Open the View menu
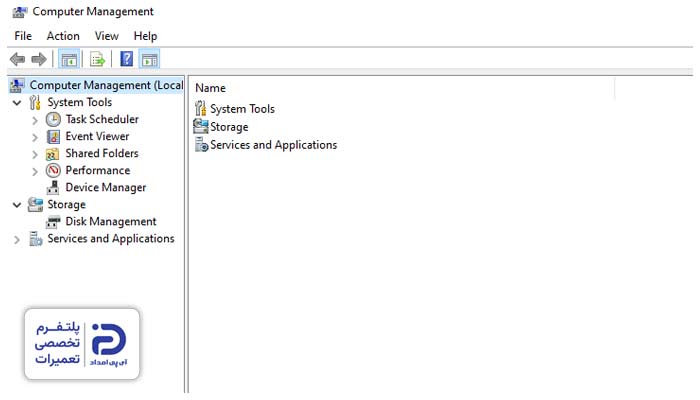 click(106, 36)
